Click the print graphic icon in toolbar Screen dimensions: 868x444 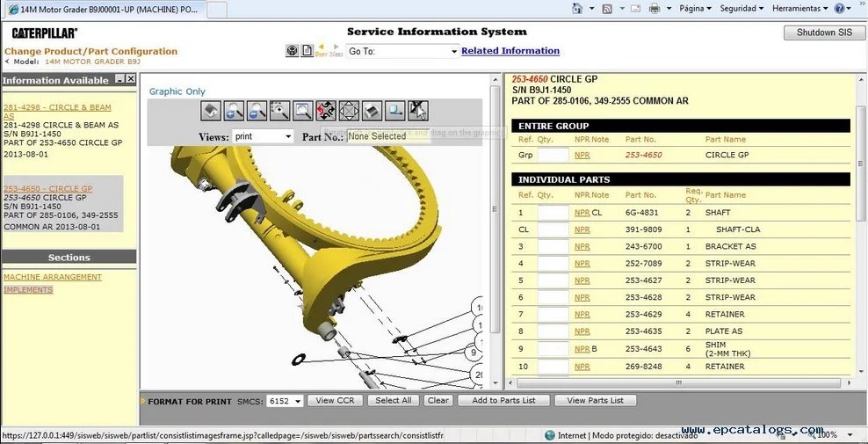(x=372, y=111)
